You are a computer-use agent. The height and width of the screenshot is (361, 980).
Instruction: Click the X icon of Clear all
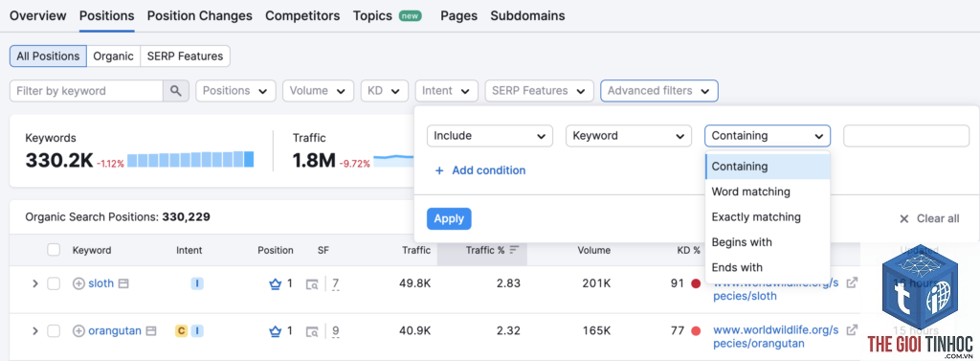point(903,219)
